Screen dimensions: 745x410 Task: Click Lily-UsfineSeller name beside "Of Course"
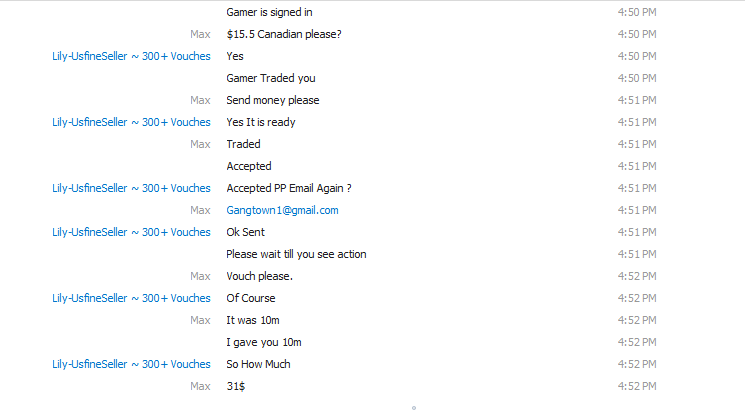[x=131, y=298]
